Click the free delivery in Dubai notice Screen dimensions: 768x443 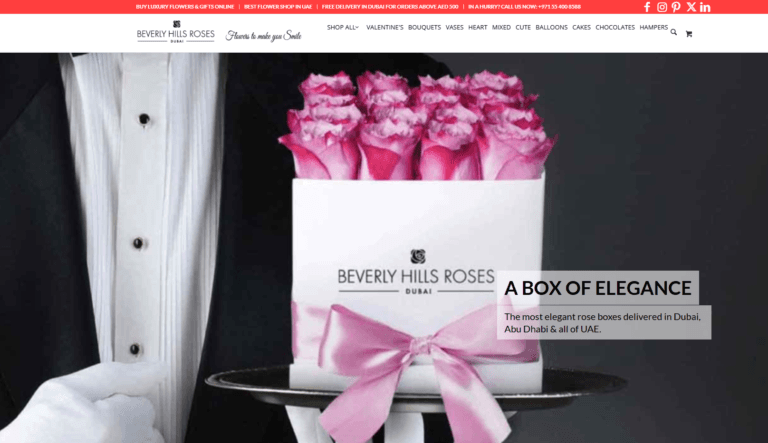coord(390,7)
